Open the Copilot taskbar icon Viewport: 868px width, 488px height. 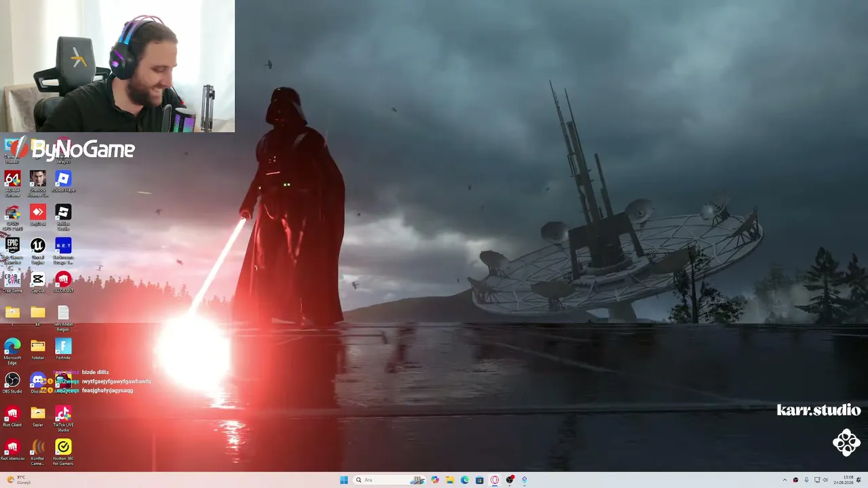coord(435,480)
